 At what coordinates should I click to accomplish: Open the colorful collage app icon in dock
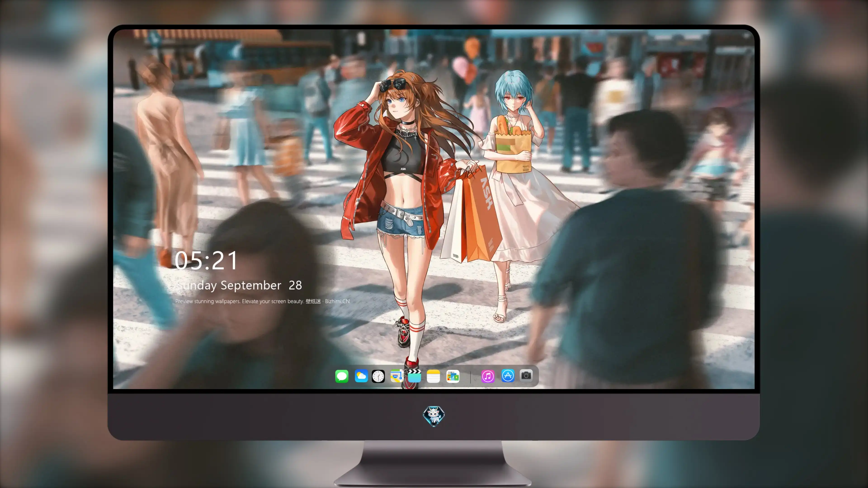453,376
